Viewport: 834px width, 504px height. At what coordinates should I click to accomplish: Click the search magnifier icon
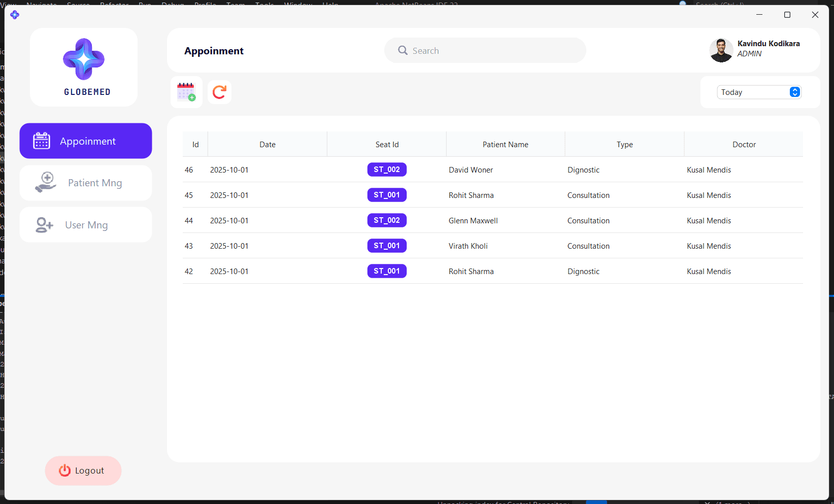click(403, 50)
